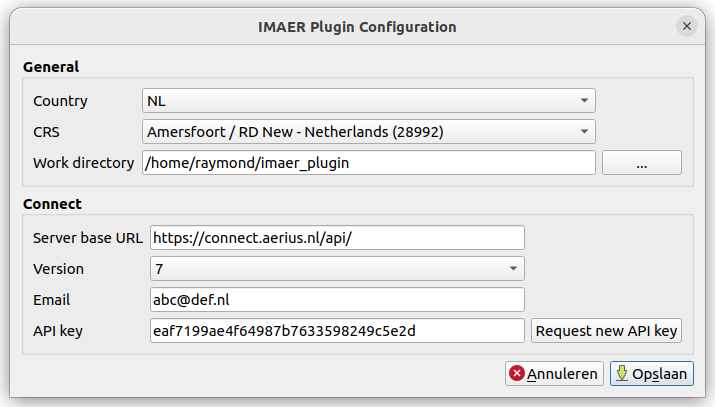Select the Email text field
Screen dimensions: 715x407
337,300
